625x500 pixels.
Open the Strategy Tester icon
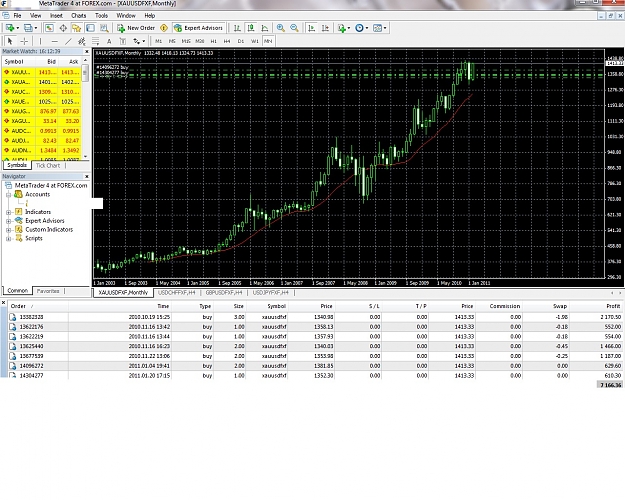[x=104, y=28]
